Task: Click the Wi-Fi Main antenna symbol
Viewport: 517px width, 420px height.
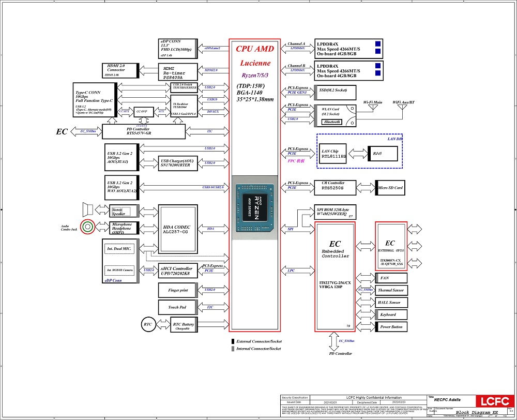Action: pyautogui.click(x=373, y=108)
